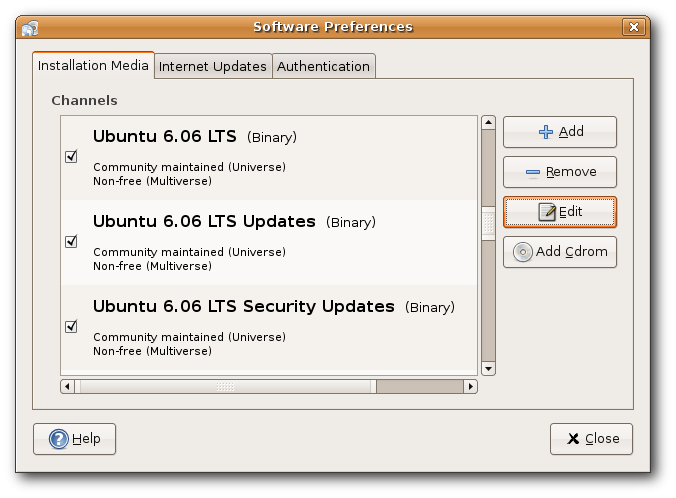Click the question mark Help icon
This screenshot has width=676, height=498.
pyautogui.click(x=59, y=439)
